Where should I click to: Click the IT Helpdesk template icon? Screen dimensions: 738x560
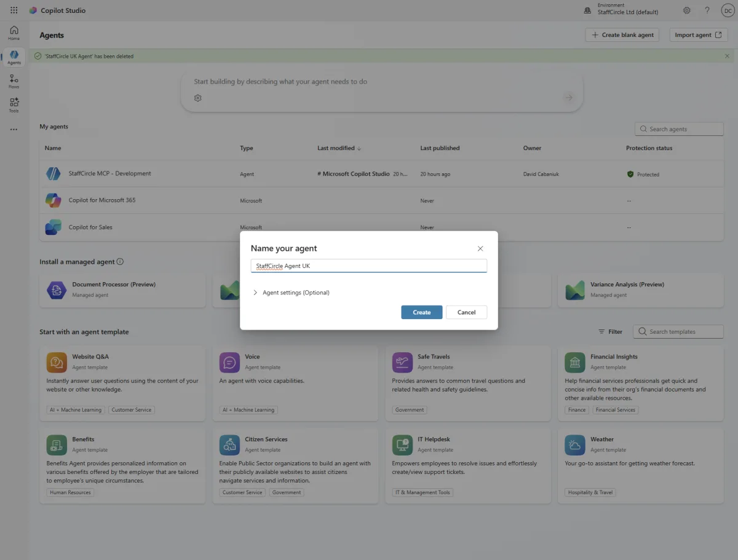click(402, 444)
